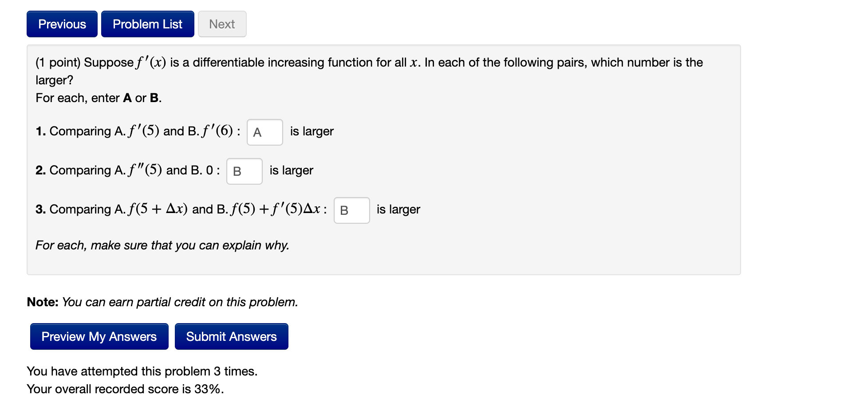Return to the list of problems
This screenshot has height=395, width=868.
click(147, 24)
